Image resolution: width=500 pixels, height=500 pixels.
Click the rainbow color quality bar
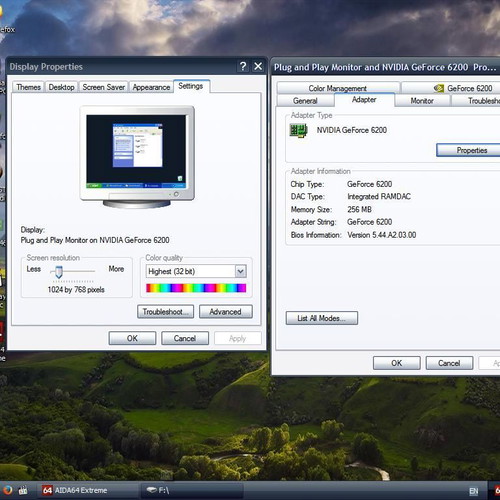[x=196, y=288]
